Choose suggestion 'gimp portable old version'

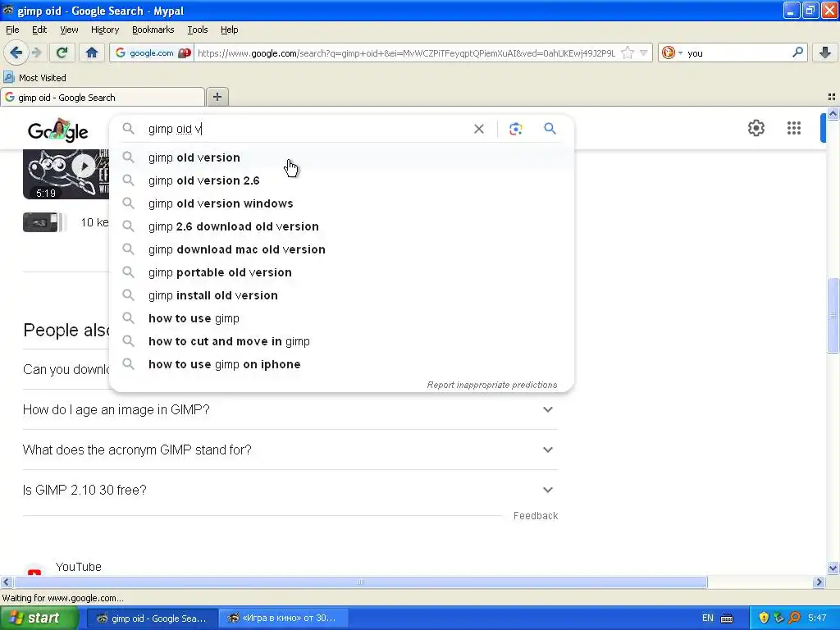[x=341, y=272]
